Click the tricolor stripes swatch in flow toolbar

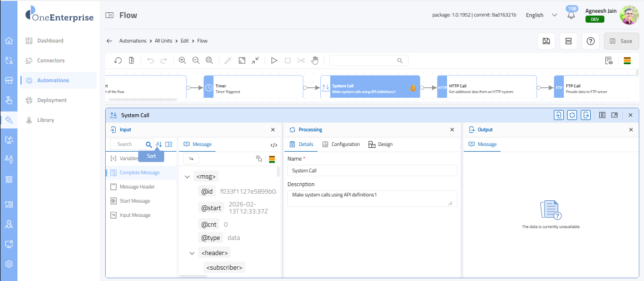pos(627,60)
